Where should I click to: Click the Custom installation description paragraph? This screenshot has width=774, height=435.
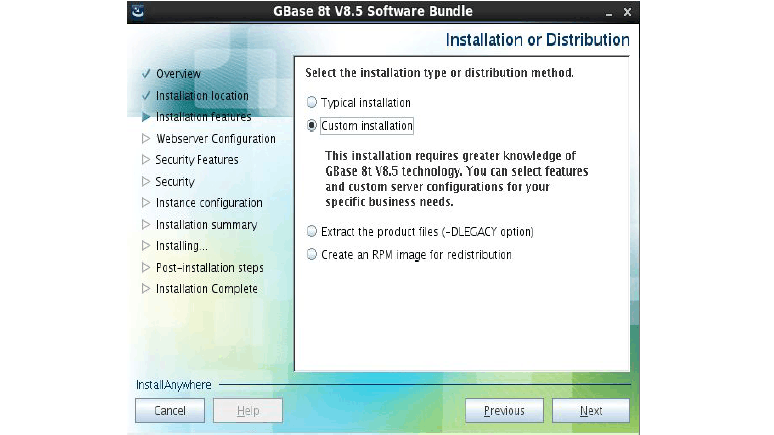(x=457, y=179)
